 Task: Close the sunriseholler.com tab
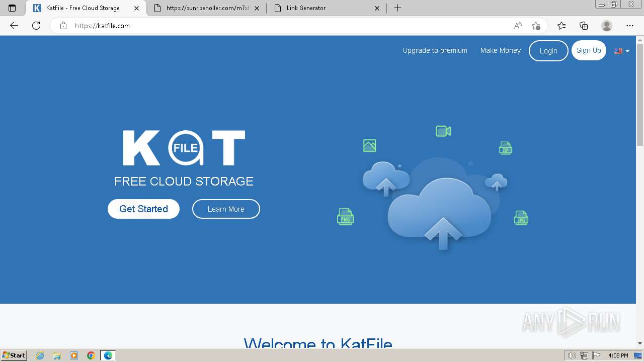coord(257,8)
